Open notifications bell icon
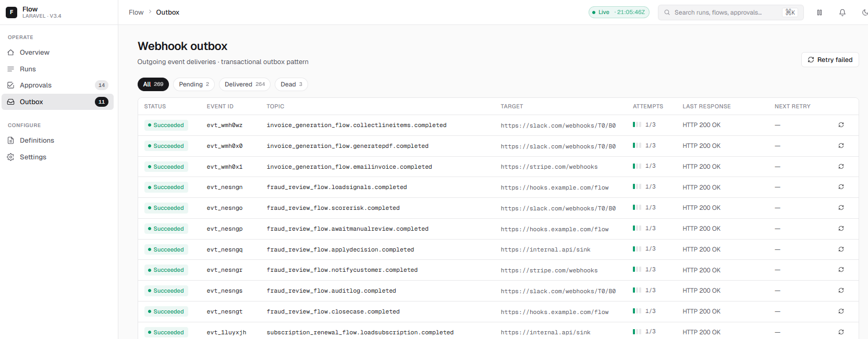 click(x=842, y=12)
